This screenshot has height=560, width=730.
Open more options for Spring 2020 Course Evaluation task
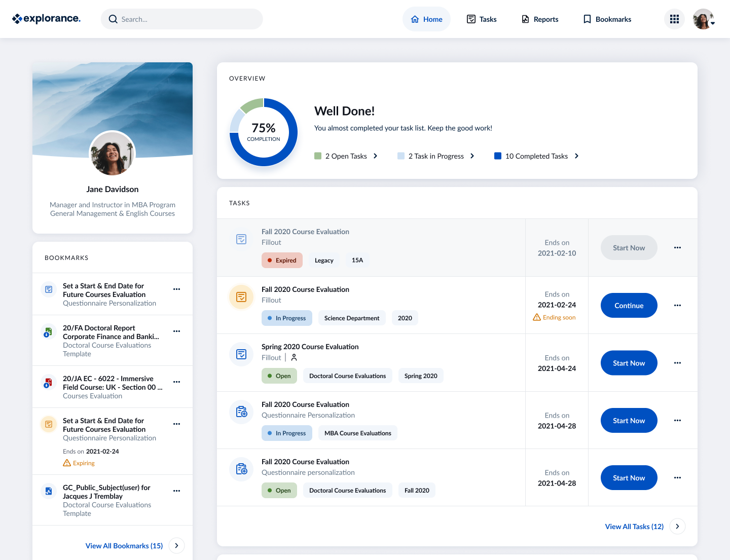677,363
